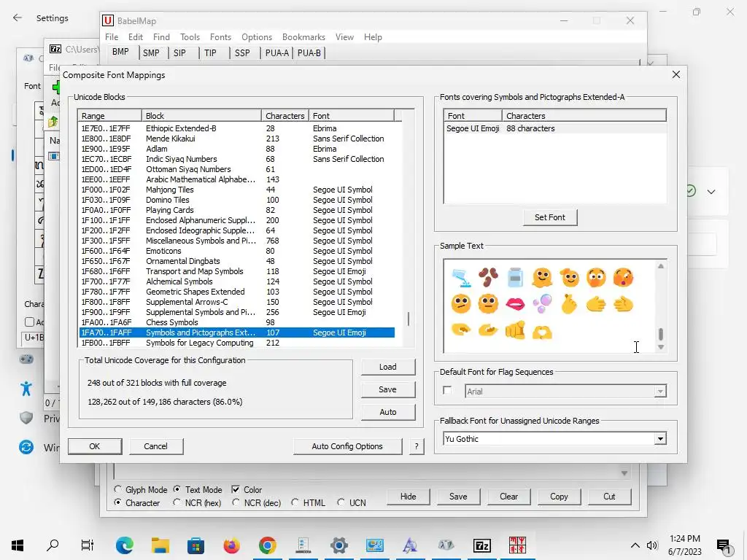Image resolution: width=747 pixels, height=560 pixels.
Task: Select the UCN radio button
Action: pos(341,502)
